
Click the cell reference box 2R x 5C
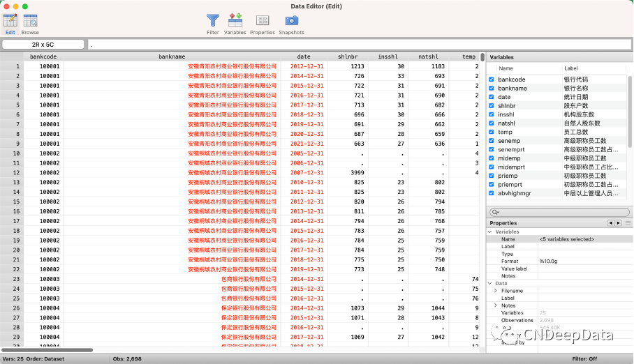click(43, 45)
